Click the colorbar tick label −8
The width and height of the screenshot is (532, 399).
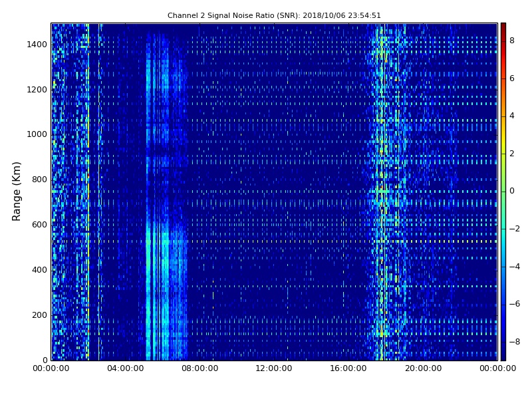515,342
